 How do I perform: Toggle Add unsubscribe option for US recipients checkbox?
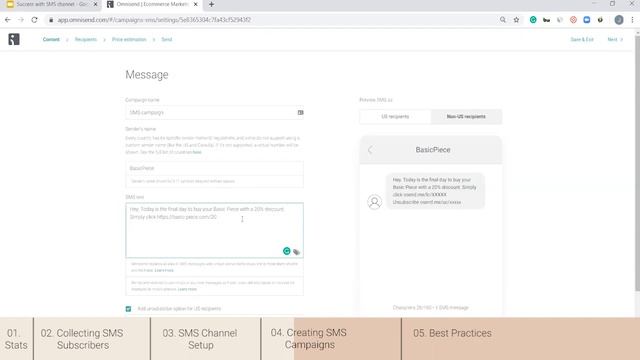[128, 309]
